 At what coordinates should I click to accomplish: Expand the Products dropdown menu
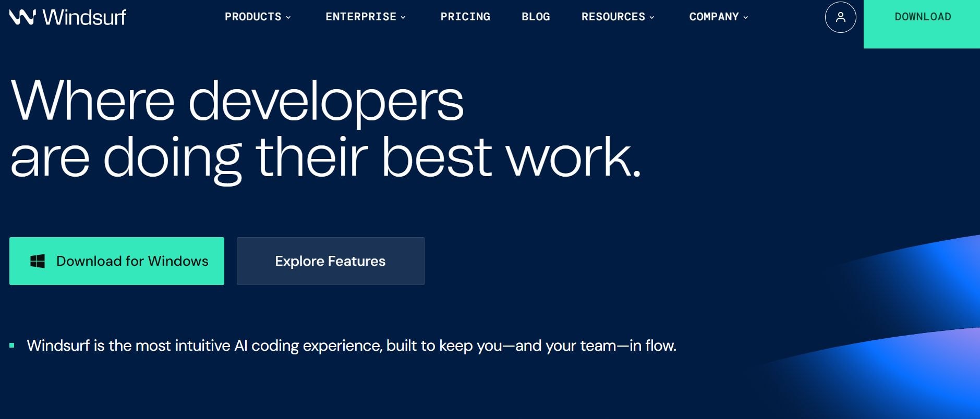(258, 17)
